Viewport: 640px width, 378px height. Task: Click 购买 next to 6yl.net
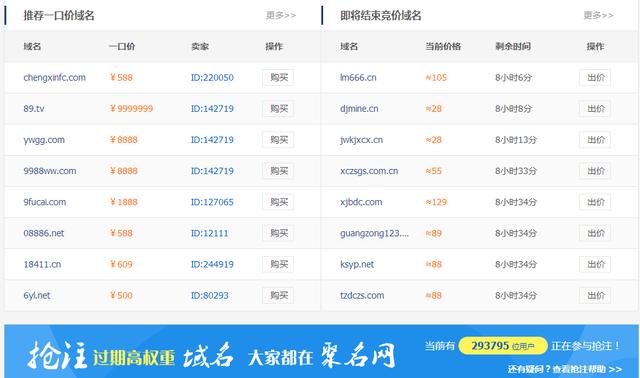pyautogui.click(x=278, y=295)
